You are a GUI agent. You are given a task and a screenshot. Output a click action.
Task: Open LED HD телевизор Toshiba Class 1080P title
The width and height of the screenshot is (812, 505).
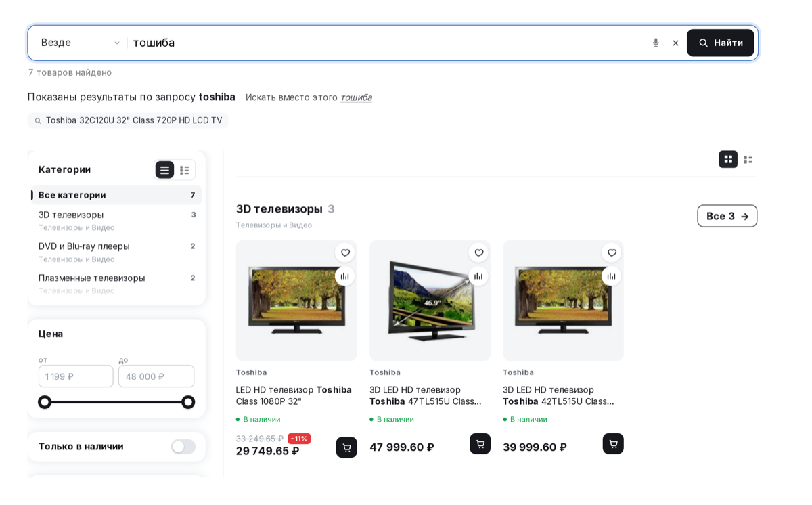pos(294,395)
